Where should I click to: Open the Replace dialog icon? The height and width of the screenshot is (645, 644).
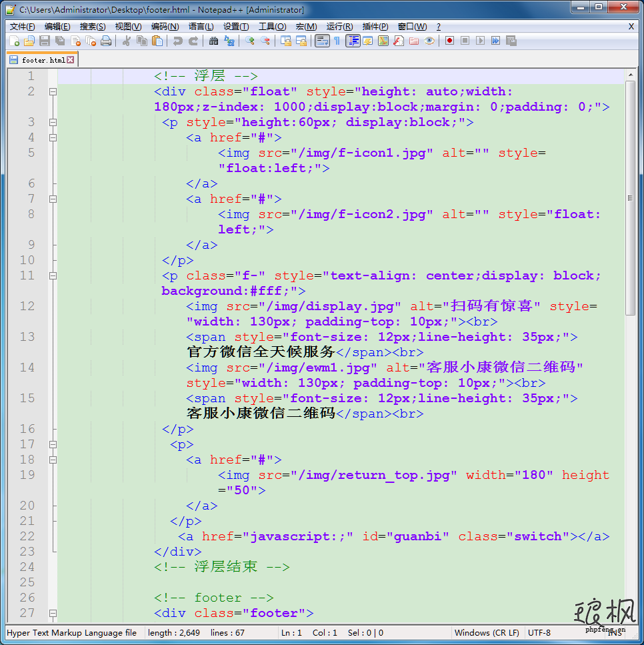pos(229,41)
